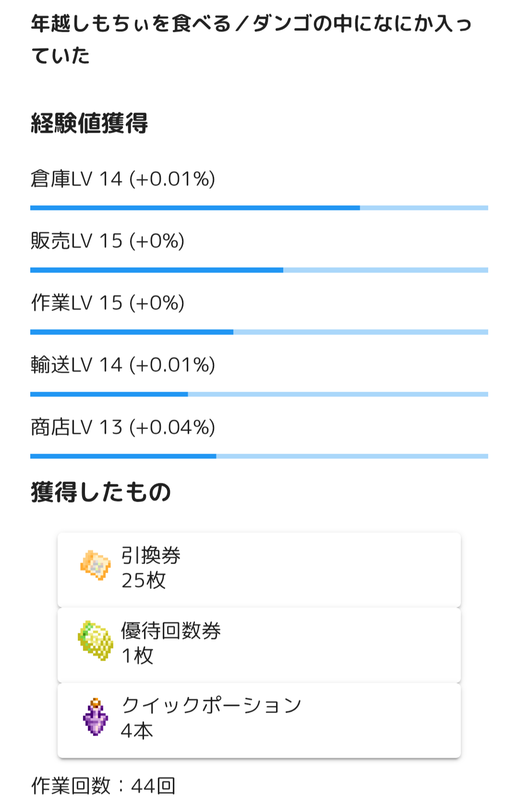The image size is (506, 812).
Task: Tap the green 優待回数券 icon
Action: click(96, 640)
